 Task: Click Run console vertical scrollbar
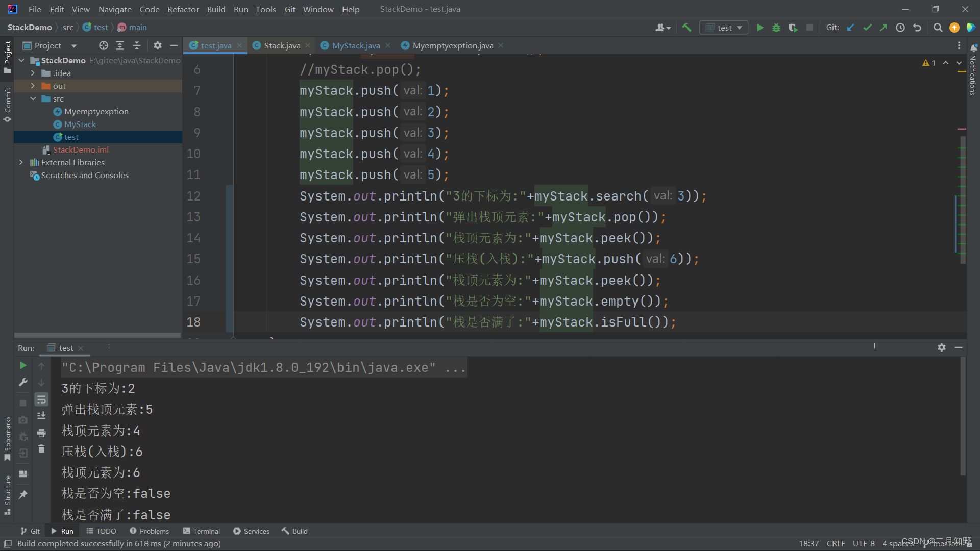pyautogui.click(x=963, y=416)
